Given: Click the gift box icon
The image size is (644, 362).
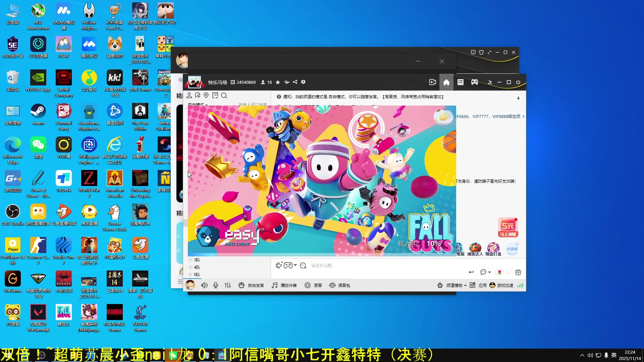Looking at the screenshot, I should (518, 272).
